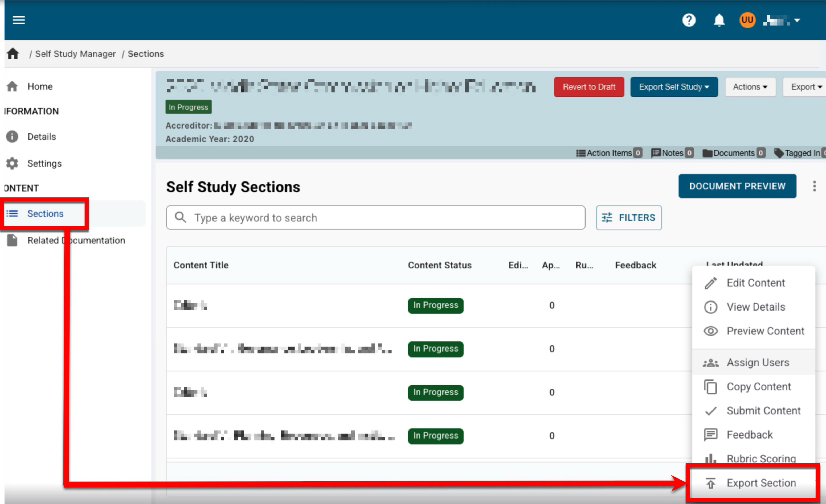
Task: Click the keyword search field
Action: click(x=375, y=218)
